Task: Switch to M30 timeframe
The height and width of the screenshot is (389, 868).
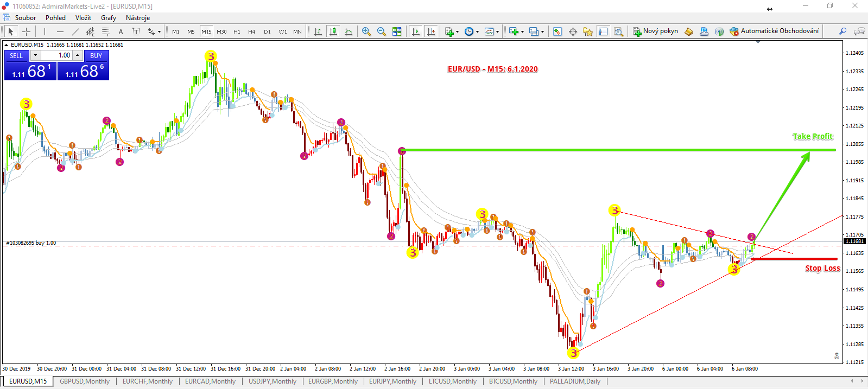Action: click(221, 31)
